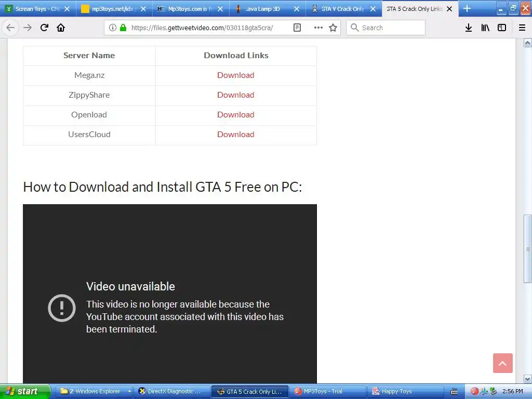The width and height of the screenshot is (532, 399).
Task: Click the How to Download and Install heading
Action: [163, 187]
